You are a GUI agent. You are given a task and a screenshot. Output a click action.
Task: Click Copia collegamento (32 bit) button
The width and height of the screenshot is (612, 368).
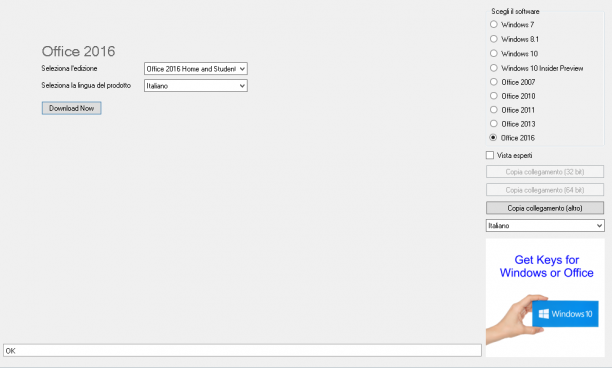click(x=545, y=172)
